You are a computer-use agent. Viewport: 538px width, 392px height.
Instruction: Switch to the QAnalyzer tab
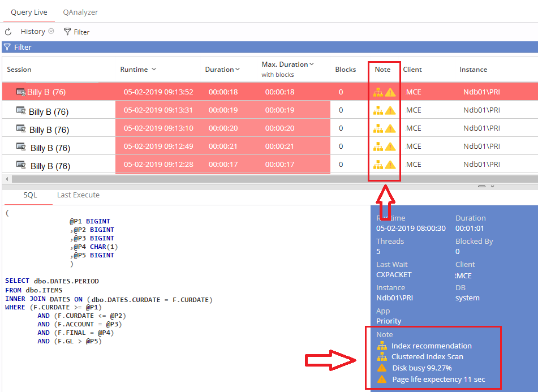(80, 12)
